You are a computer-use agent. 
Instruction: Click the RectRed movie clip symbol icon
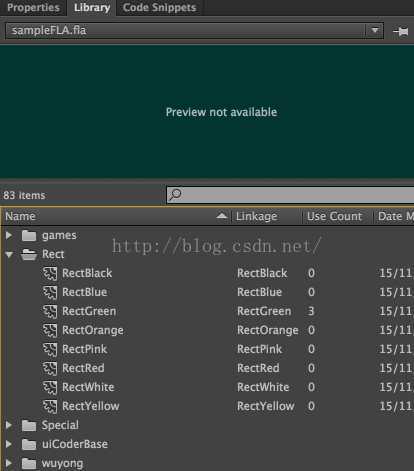tap(50, 368)
